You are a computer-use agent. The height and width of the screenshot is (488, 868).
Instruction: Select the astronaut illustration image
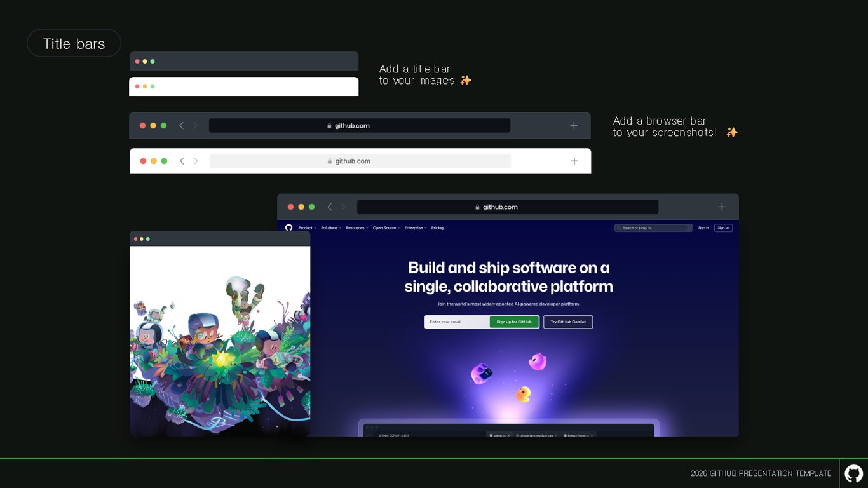[x=220, y=341]
